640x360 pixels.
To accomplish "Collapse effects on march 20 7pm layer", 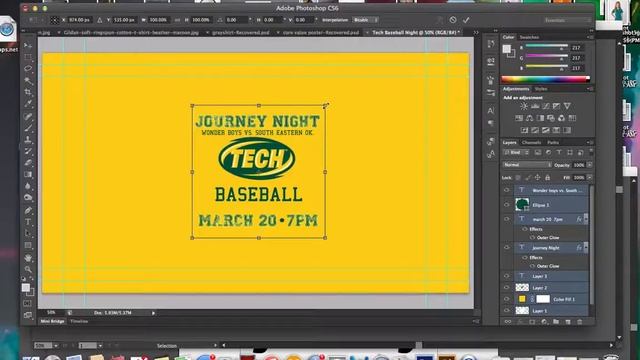I will point(586,219).
